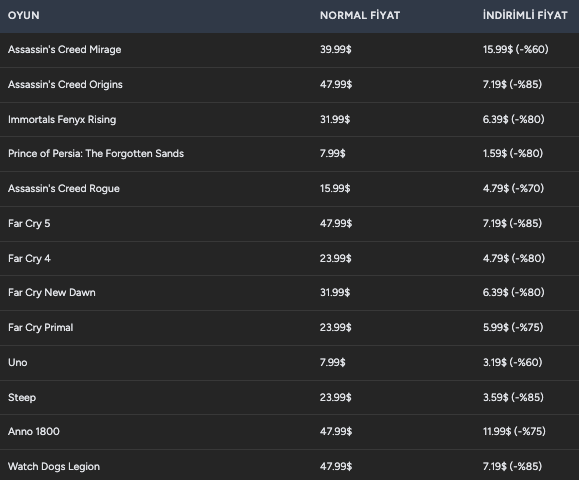
Task: Select Assassin's Creed Origins row title
Action: (65, 85)
